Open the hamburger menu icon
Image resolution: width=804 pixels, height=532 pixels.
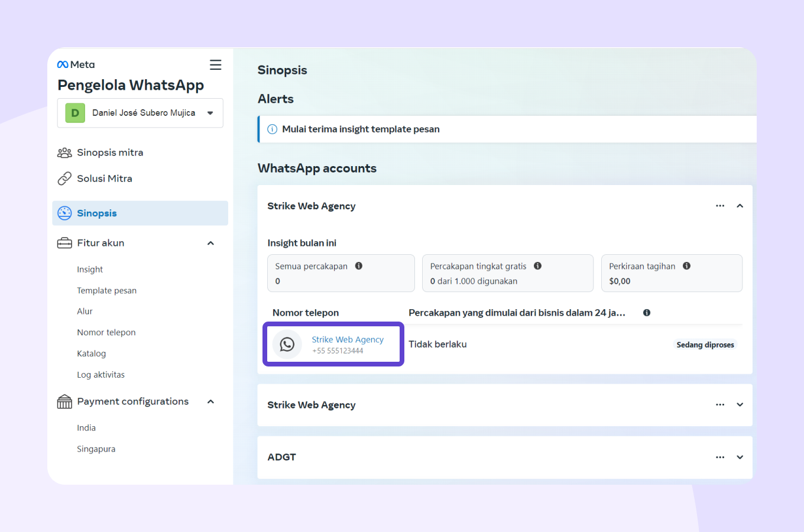click(x=216, y=64)
